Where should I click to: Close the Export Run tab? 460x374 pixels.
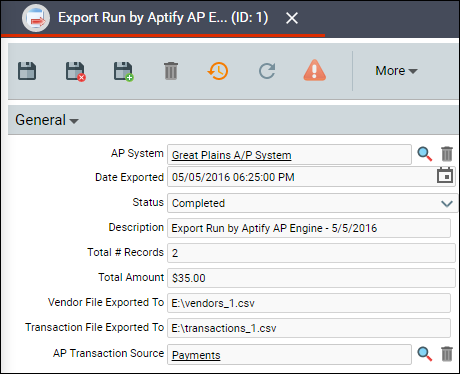pos(292,18)
